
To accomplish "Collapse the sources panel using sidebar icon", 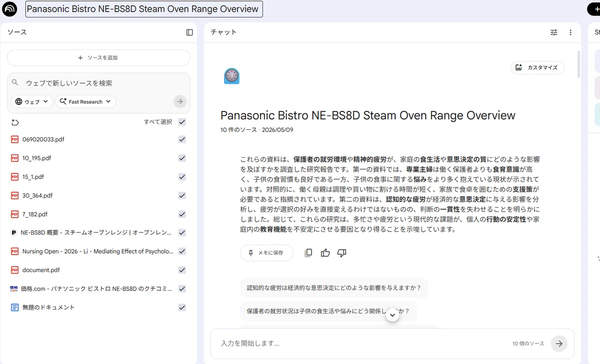I will coord(189,32).
